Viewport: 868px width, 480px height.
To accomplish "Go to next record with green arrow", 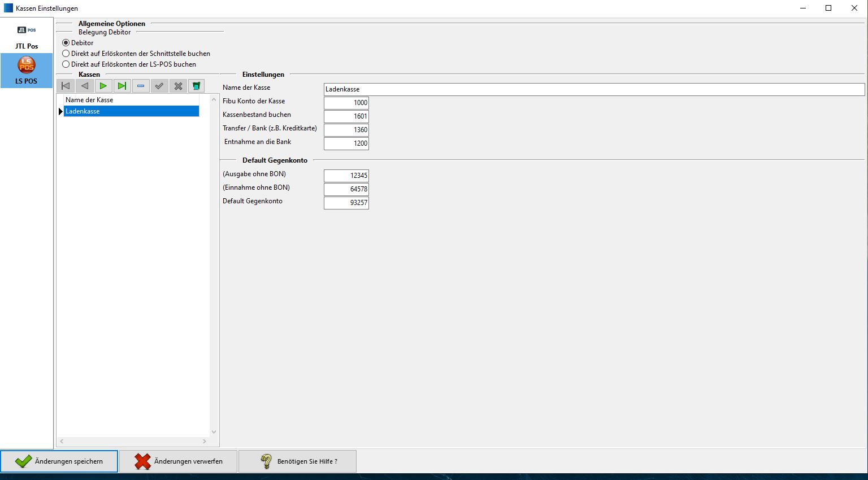I will 103,86.
